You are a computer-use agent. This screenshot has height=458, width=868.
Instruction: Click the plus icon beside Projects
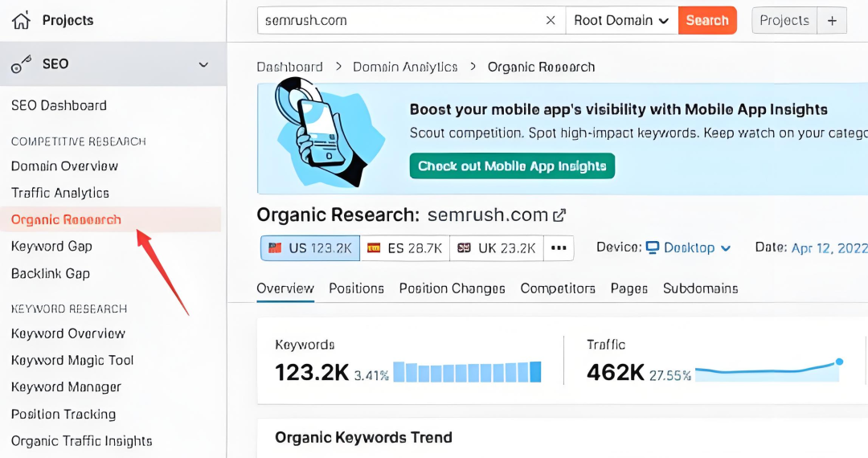pos(832,20)
